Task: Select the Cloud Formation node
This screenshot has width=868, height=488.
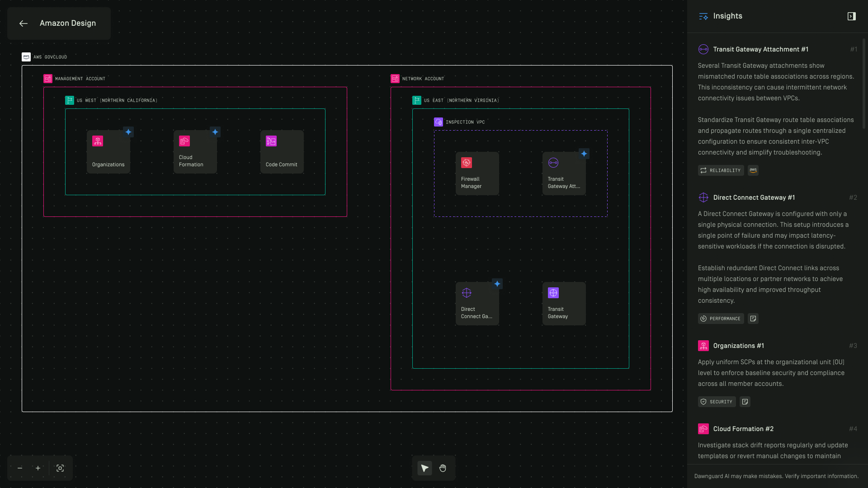Action: [195, 152]
